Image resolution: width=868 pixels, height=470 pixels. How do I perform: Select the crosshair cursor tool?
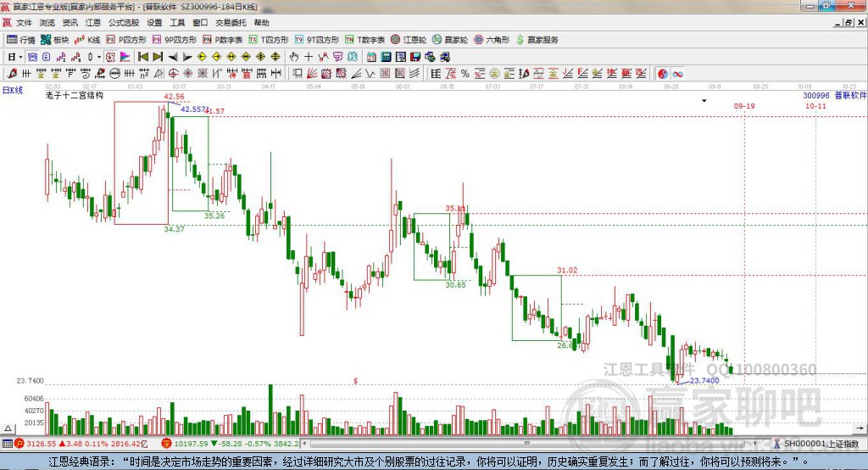tap(309, 57)
